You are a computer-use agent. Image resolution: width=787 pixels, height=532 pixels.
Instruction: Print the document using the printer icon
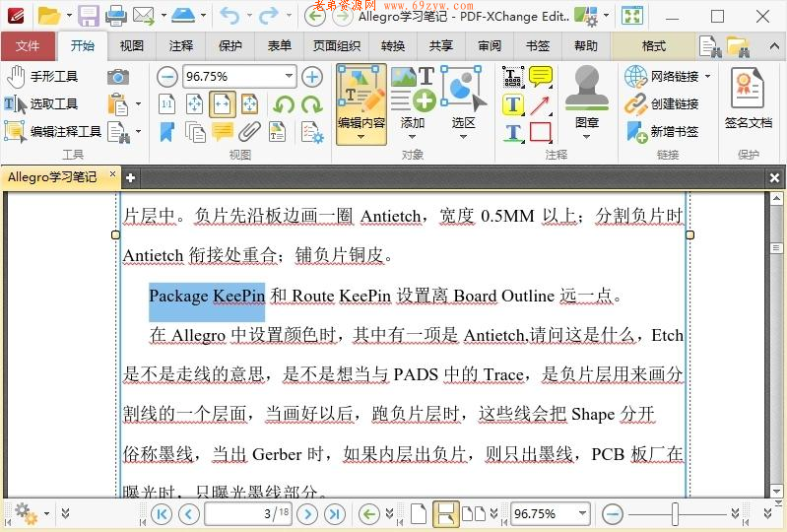116,16
